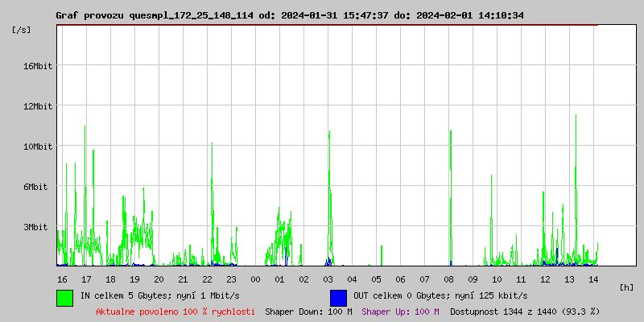Click the 03 hour marker on the X axis

coord(328,279)
